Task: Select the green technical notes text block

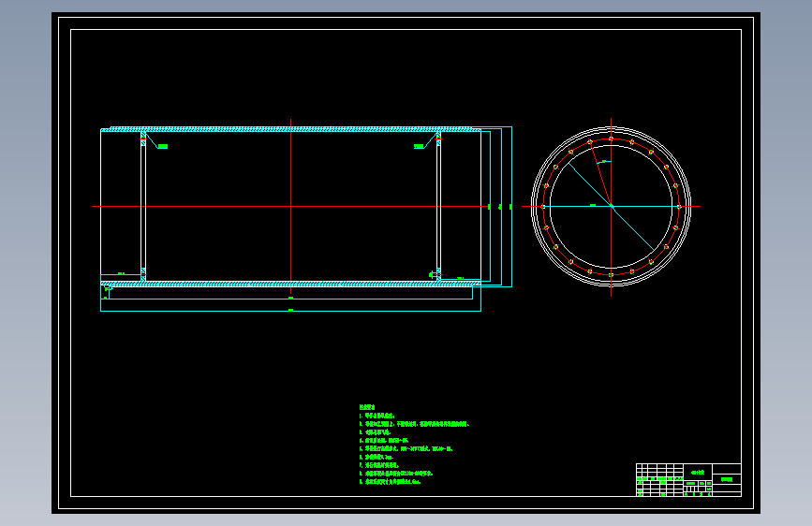Action: pyautogui.click(x=414, y=445)
